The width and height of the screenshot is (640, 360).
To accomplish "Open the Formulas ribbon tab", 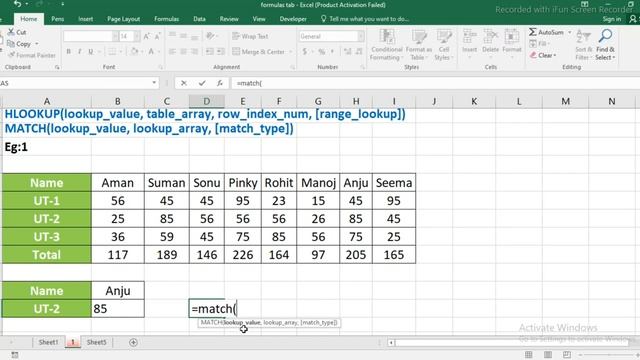I will (x=167, y=19).
